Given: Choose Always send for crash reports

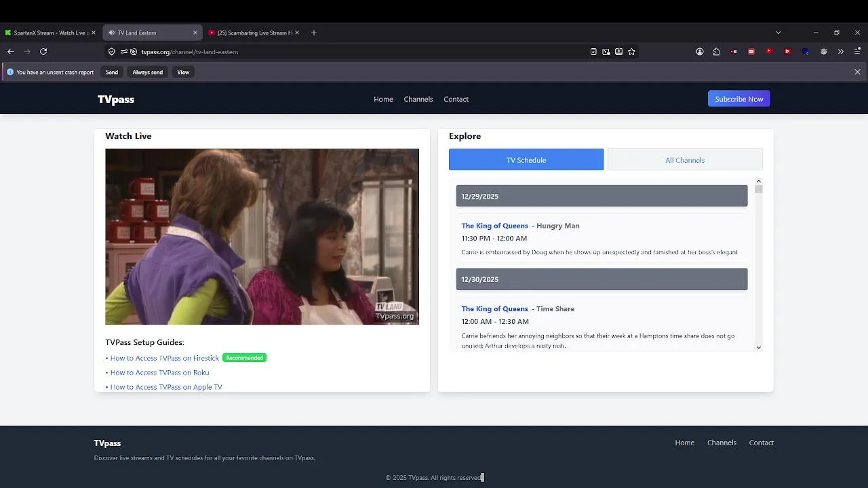Looking at the screenshot, I should [x=147, y=72].
